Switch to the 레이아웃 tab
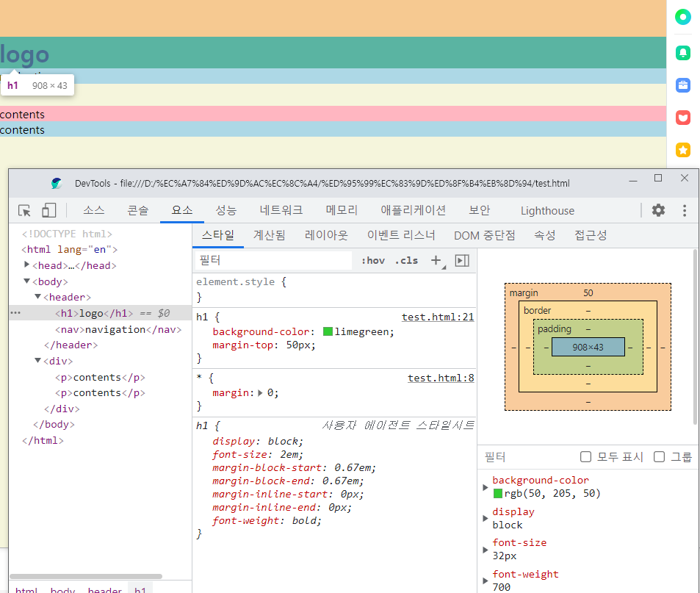This screenshot has width=700, height=593. 326,235
